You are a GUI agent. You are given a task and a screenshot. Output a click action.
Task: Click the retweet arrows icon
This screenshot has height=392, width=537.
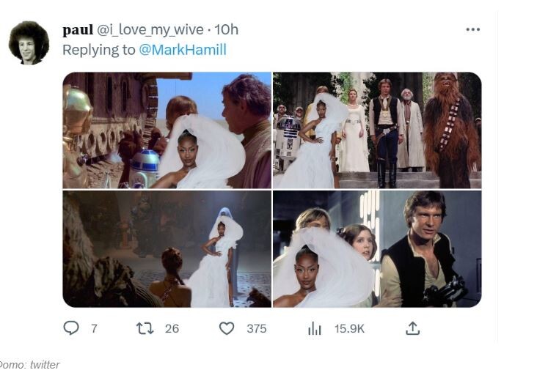[145, 328]
